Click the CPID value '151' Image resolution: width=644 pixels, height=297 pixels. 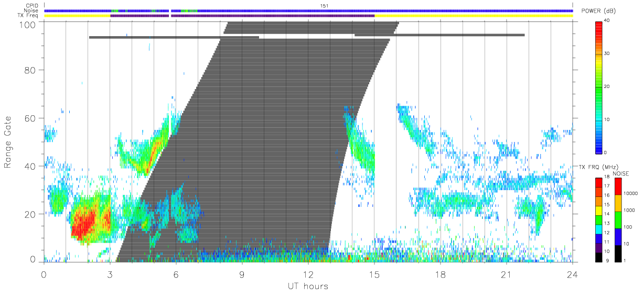click(324, 6)
